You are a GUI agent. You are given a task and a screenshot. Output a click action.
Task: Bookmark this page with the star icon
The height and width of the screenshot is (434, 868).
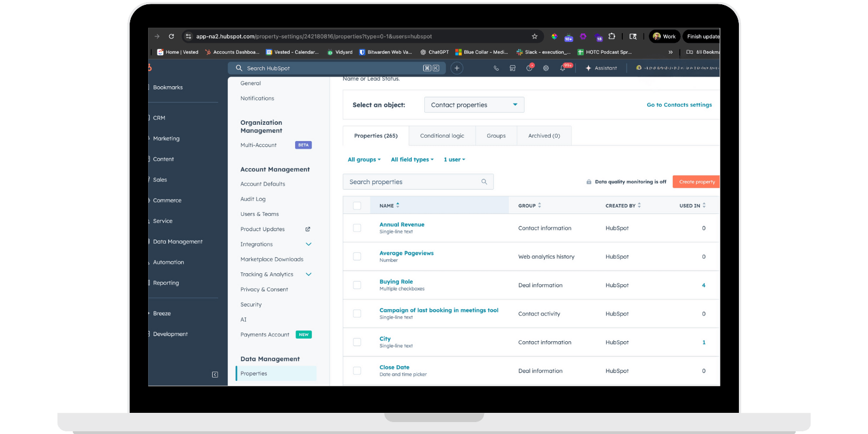coord(534,36)
